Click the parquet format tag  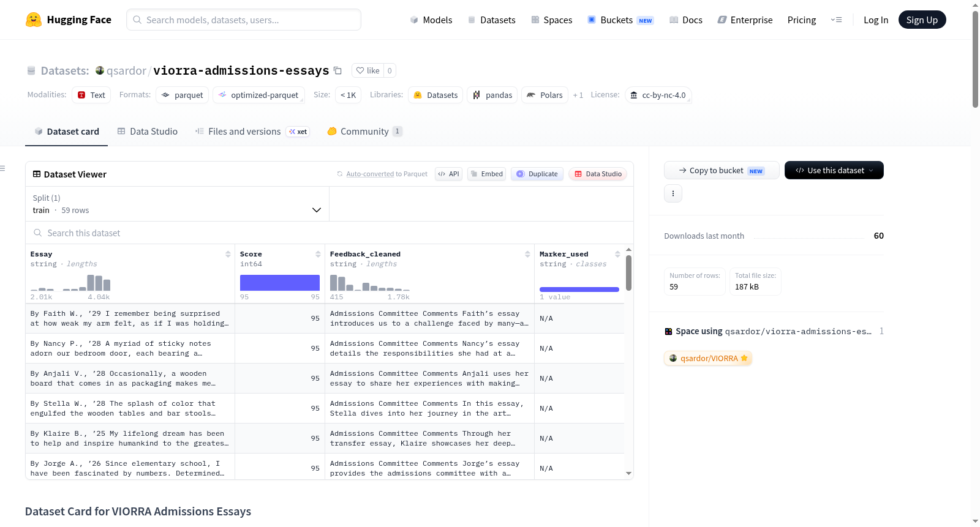pos(183,95)
